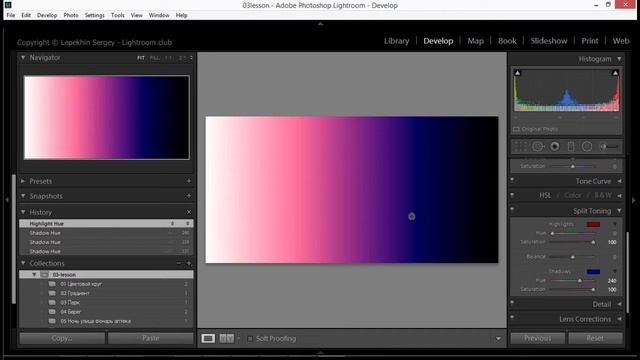Click the Navigator preview thumbnail
Viewport: 640px width, 360px height.
[107, 117]
